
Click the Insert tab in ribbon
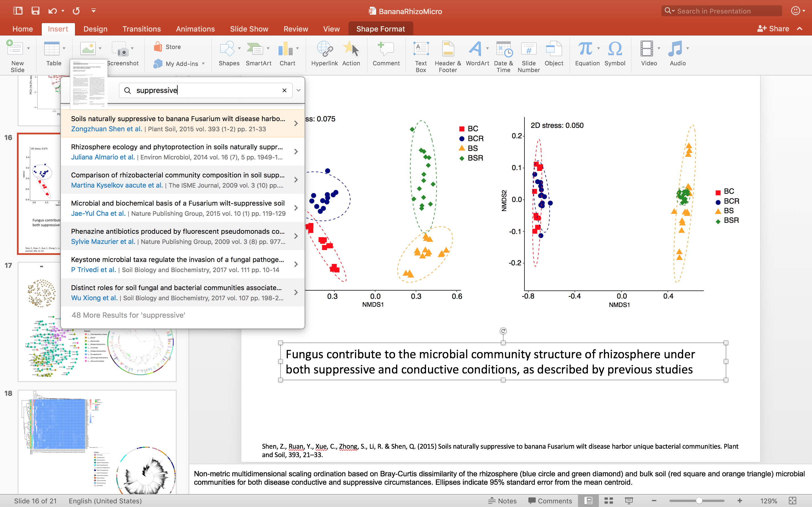(x=57, y=28)
